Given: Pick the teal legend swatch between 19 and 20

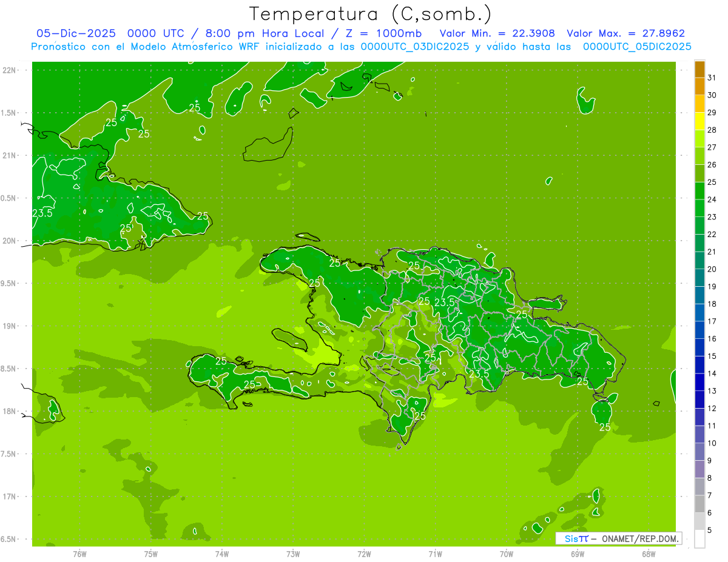Looking at the screenshot, I should click(699, 278).
